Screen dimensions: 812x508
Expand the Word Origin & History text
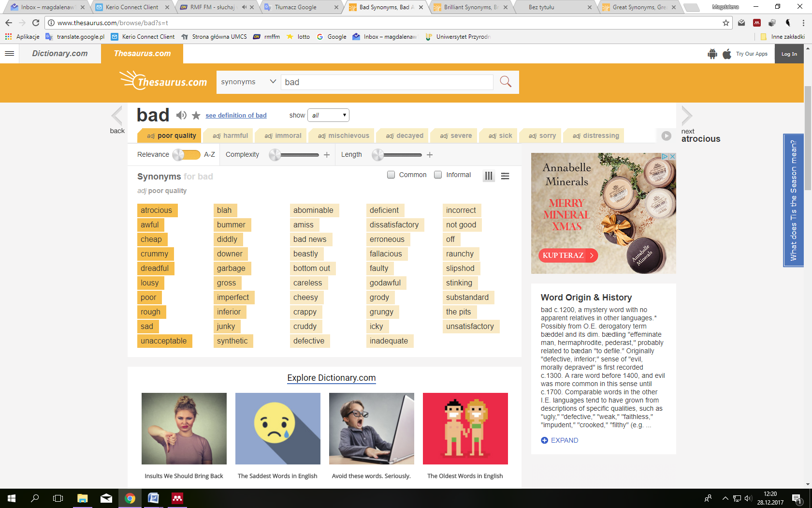click(559, 440)
